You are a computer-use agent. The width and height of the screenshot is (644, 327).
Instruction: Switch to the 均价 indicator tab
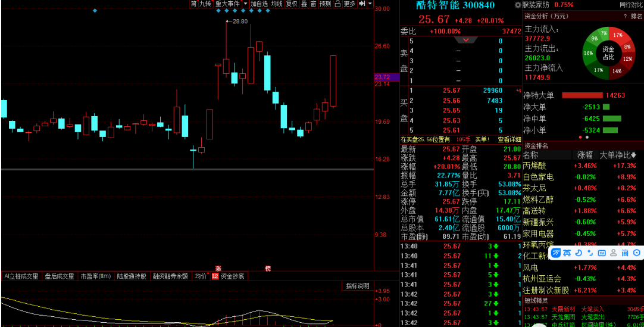[201, 276]
